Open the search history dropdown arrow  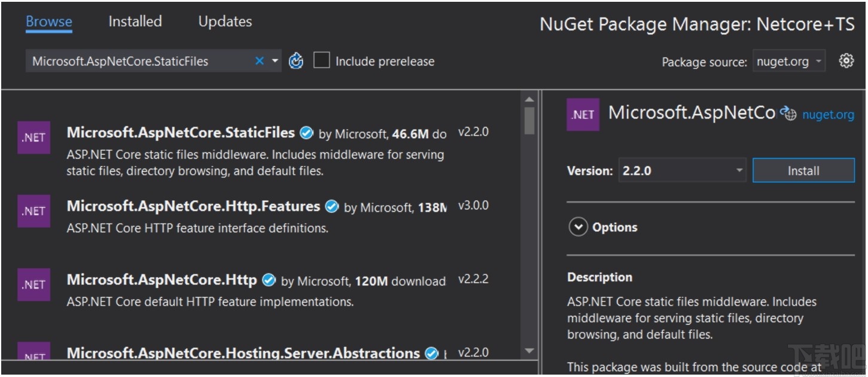274,60
